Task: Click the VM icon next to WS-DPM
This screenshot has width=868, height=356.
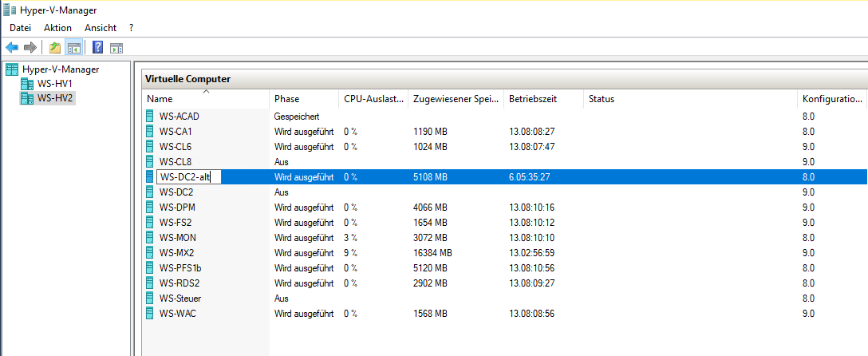Action: click(149, 207)
